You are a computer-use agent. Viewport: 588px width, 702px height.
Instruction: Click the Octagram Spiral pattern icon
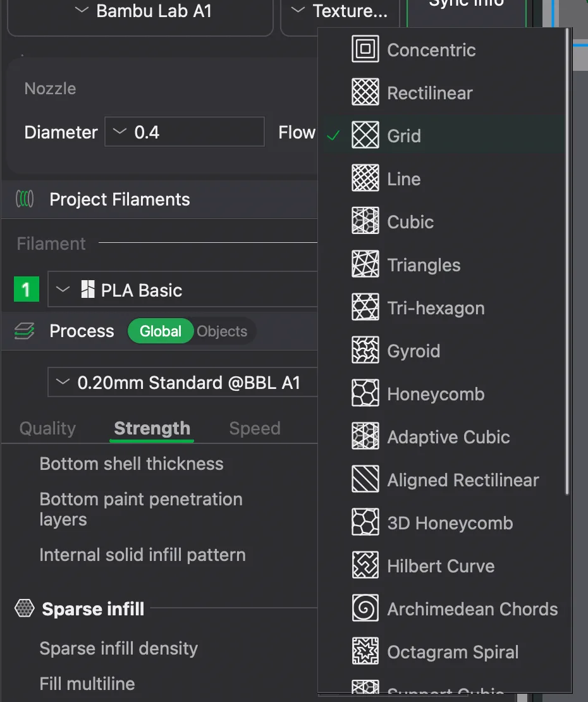pos(365,651)
